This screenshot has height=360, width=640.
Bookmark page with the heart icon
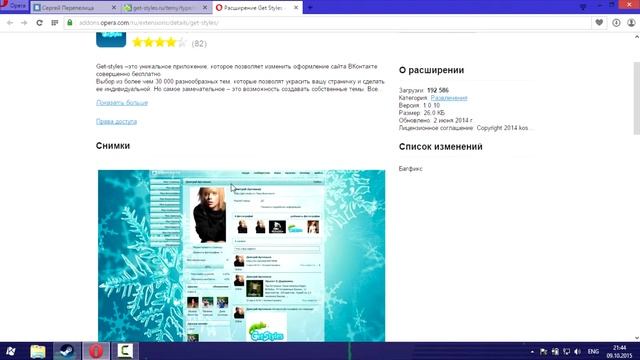click(x=599, y=23)
